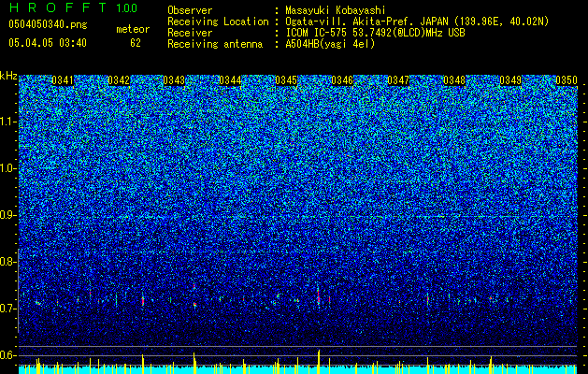
Task: Click the 0347 time marker
Action: pos(398,80)
